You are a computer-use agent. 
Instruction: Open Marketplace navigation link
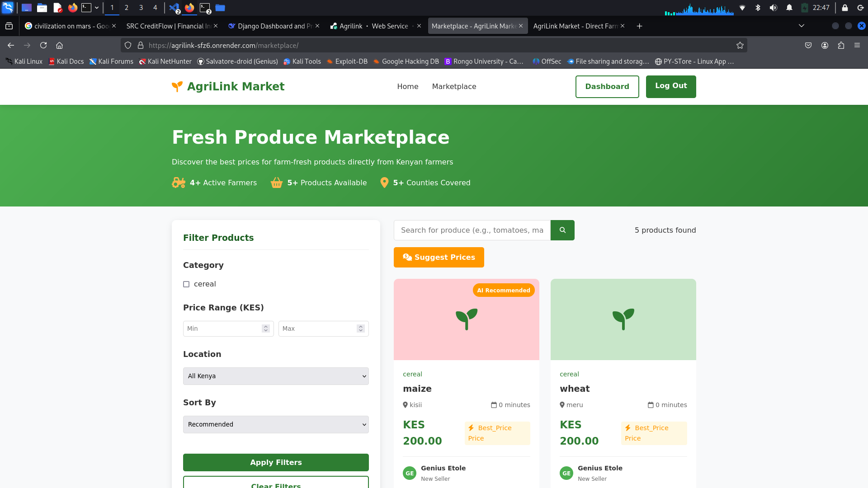(x=454, y=86)
